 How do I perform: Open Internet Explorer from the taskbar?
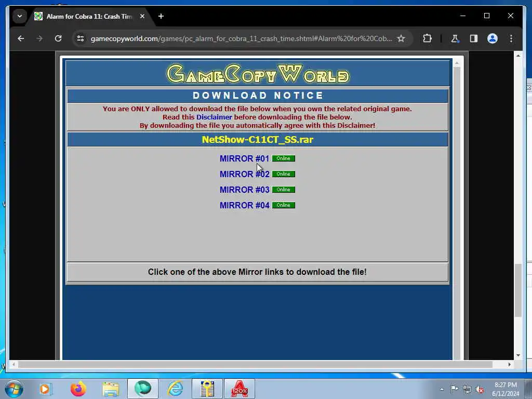(x=176, y=389)
